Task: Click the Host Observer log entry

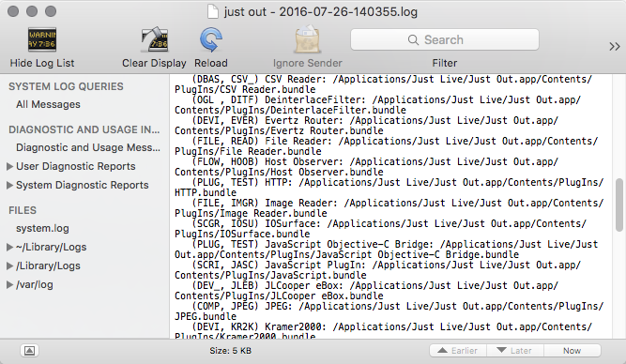Action: tap(367, 167)
